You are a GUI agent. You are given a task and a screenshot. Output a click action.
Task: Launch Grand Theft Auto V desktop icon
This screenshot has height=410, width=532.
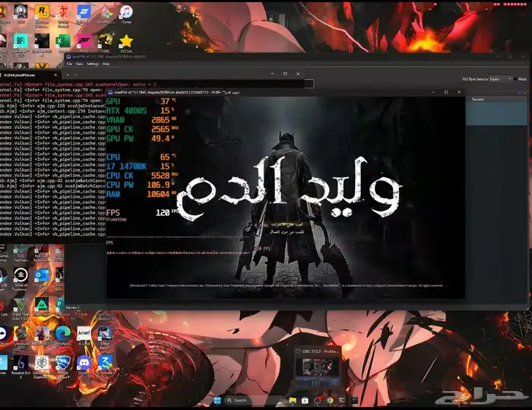coord(21,305)
